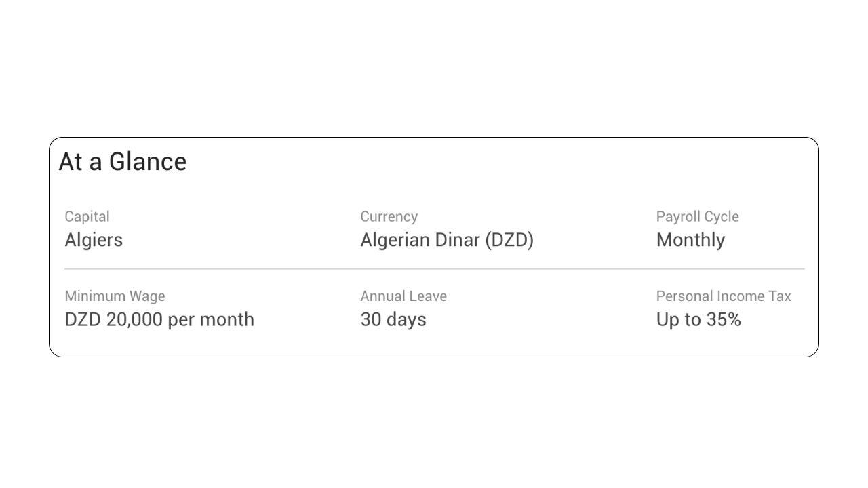Click the word 'Income' in the tax label
Screen dimensions: 868x488
pyautogui.click(x=741, y=296)
